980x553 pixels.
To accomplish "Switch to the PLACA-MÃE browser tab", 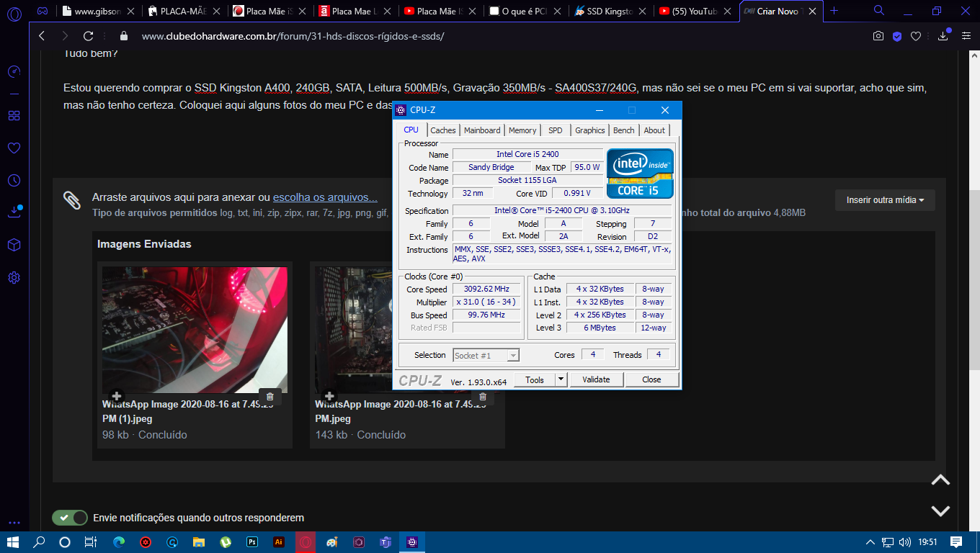I will click(x=184, y=11).
